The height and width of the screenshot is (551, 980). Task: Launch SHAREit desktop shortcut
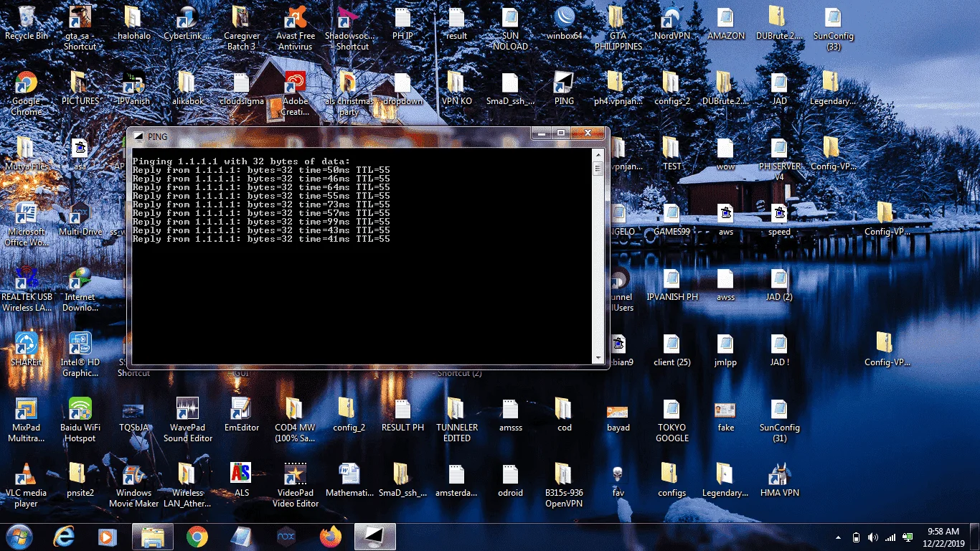pos(27,350)
